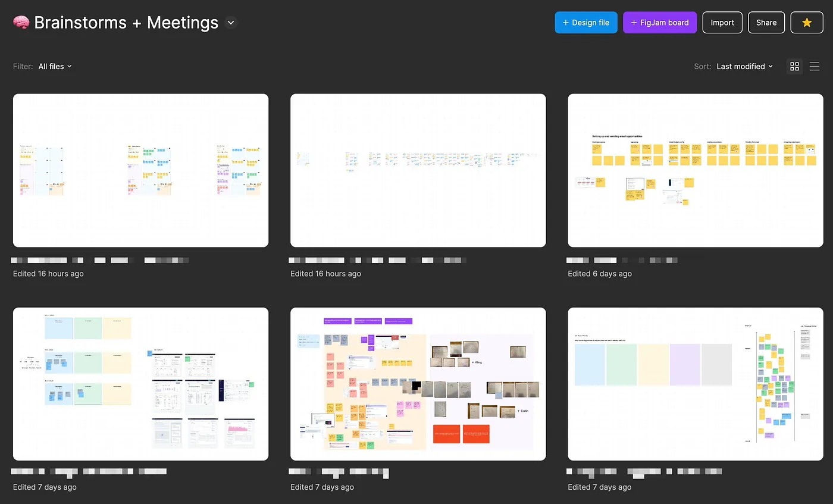
Task: Open the wide timeline board thumbnail in top middle
Action: 418,170
